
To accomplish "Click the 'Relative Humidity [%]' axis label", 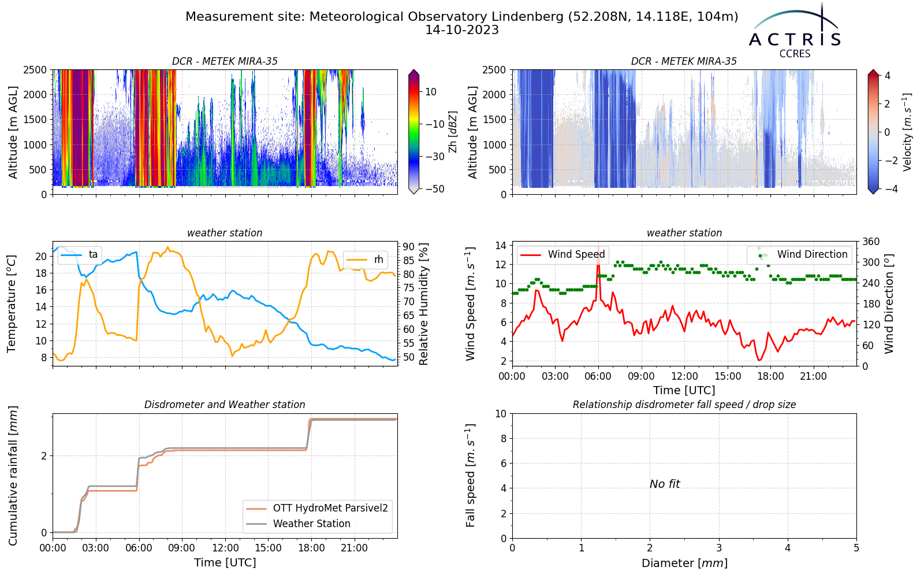I will pos(424,304).
